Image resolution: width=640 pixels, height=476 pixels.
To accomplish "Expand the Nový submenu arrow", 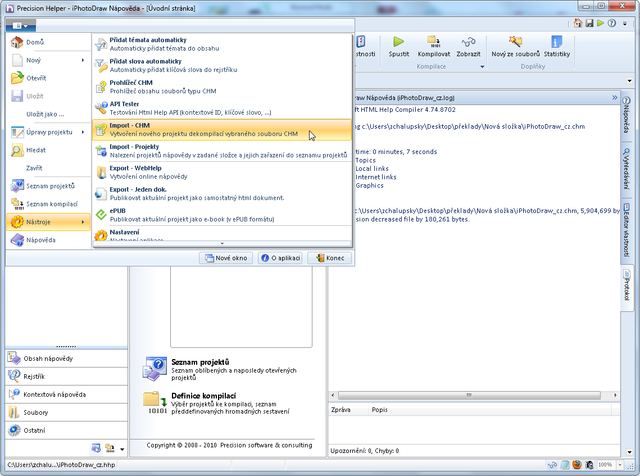I will coord(83,60).
